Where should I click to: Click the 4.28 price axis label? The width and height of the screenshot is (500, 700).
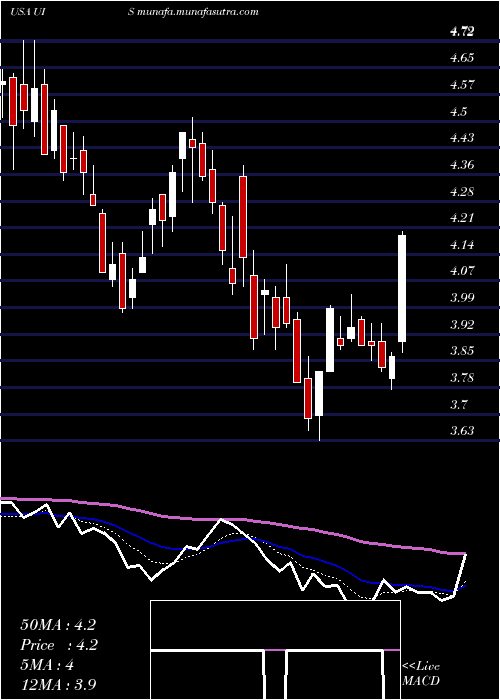pyautogui.click(x=462, y=191)
